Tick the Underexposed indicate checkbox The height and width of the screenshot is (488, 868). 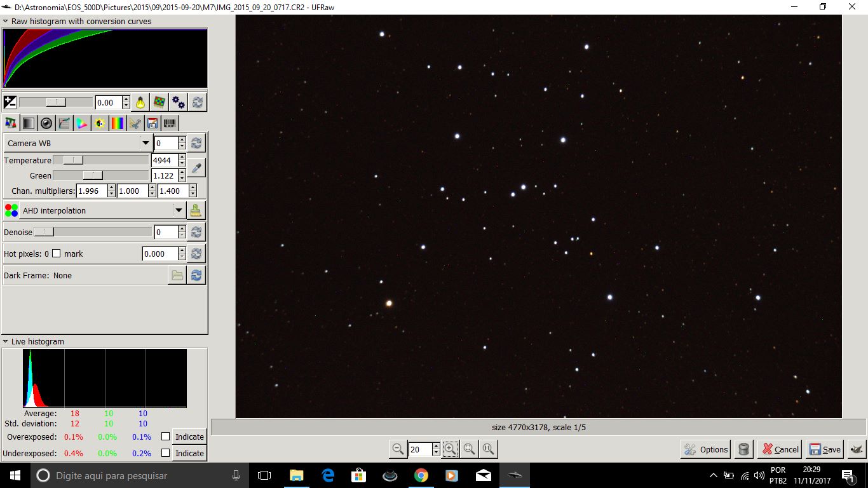pos(166,453)
